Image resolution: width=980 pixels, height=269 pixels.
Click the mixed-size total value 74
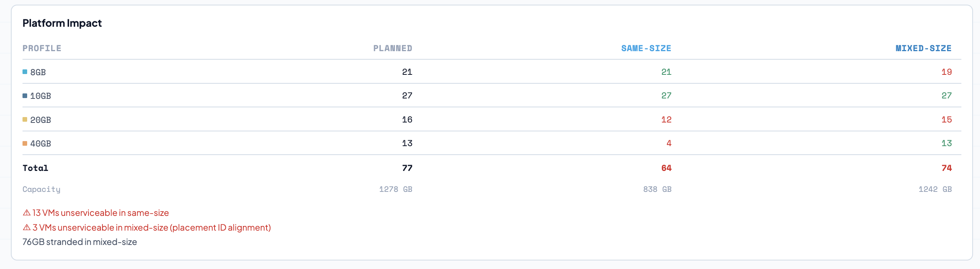click(x=946, y=168)
